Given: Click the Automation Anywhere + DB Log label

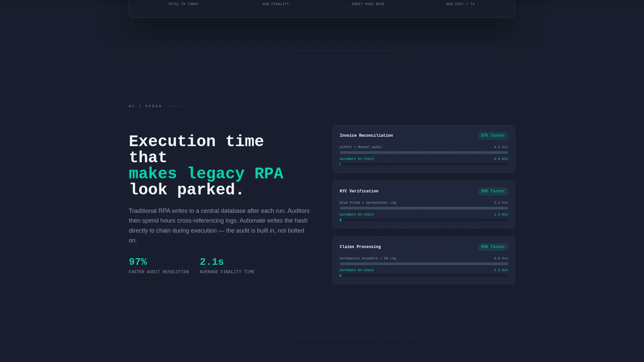Looking at the screenshot, I should (368, 258).
